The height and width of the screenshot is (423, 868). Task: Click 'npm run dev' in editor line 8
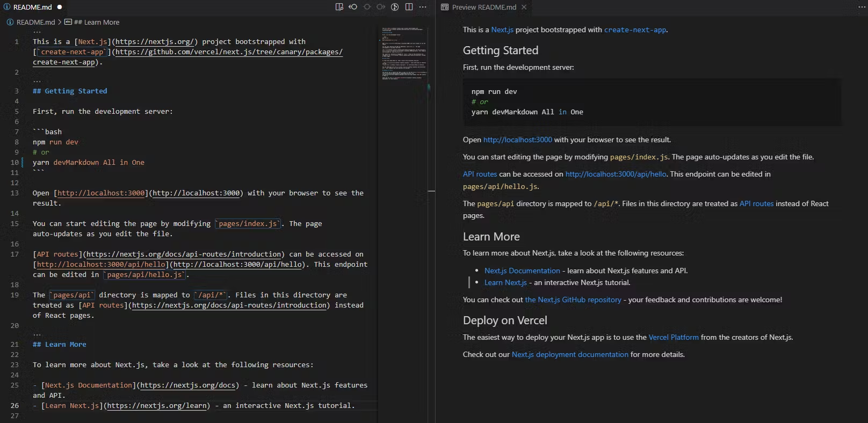tap(55, 142)
